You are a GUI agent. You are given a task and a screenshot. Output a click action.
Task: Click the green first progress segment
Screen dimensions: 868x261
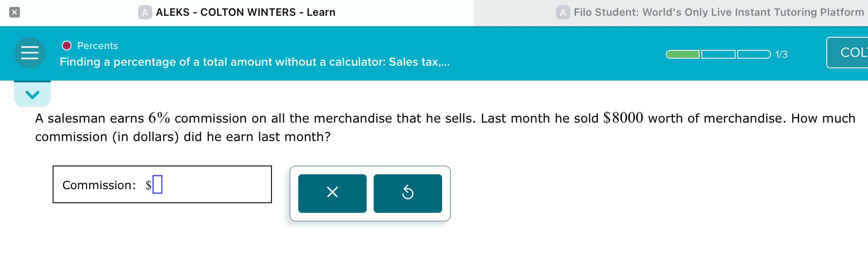point(682,54)
